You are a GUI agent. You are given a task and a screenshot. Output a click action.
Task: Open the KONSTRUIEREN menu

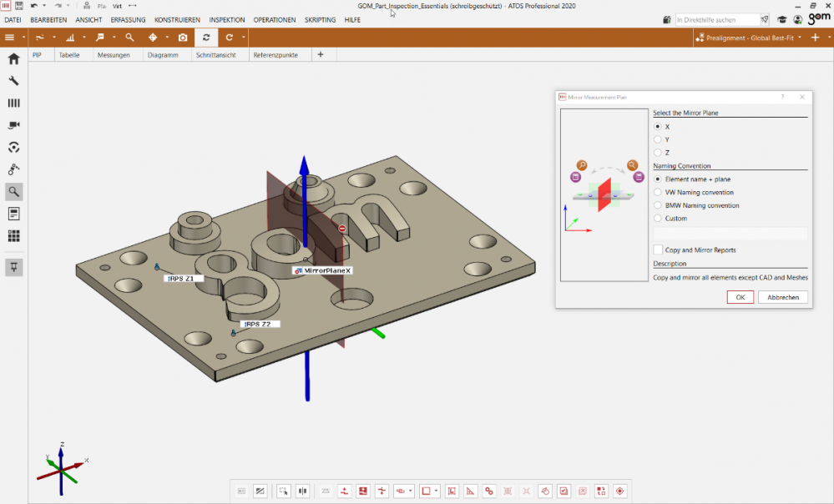click(x=177, y=19)
